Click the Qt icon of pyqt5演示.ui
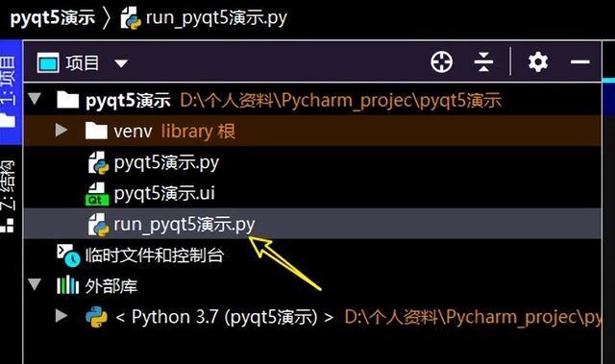Screen dimensions: 615x364 coord(97,194)
